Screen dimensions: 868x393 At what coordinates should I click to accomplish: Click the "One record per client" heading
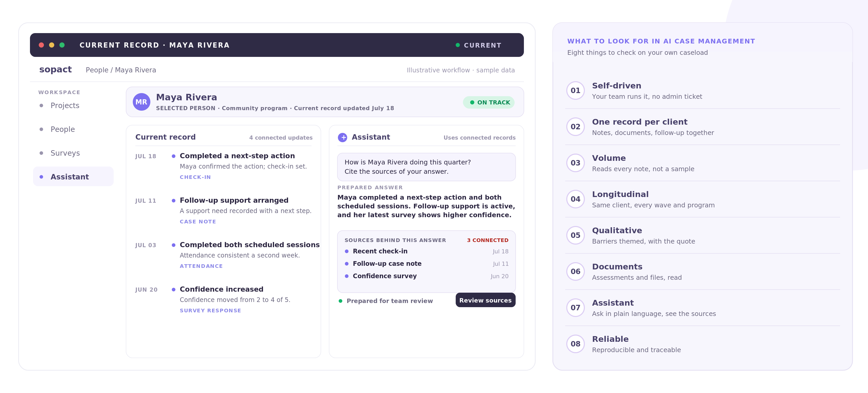[x=640, y=122]
